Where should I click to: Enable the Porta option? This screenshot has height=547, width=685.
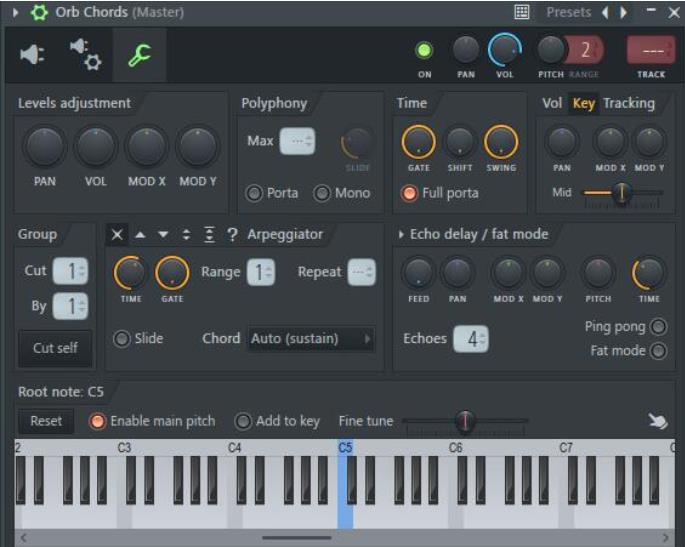click(254, 193)
